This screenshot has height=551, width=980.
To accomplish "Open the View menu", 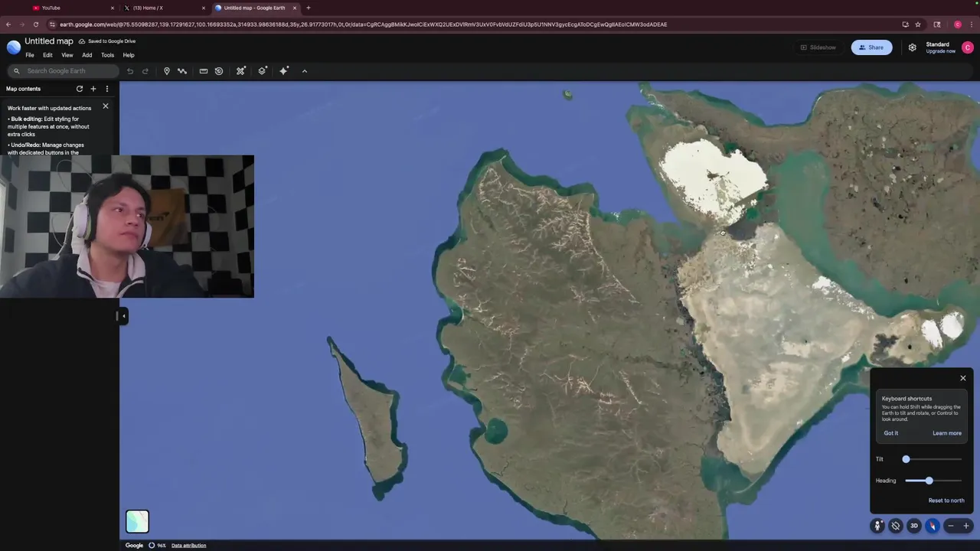I will [67, 55].
